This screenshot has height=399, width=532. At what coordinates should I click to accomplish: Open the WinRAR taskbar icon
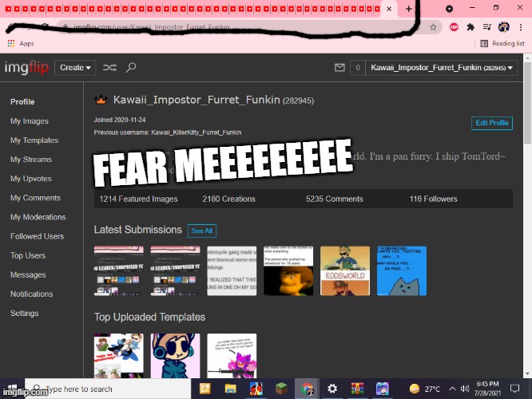coord(357,389)
